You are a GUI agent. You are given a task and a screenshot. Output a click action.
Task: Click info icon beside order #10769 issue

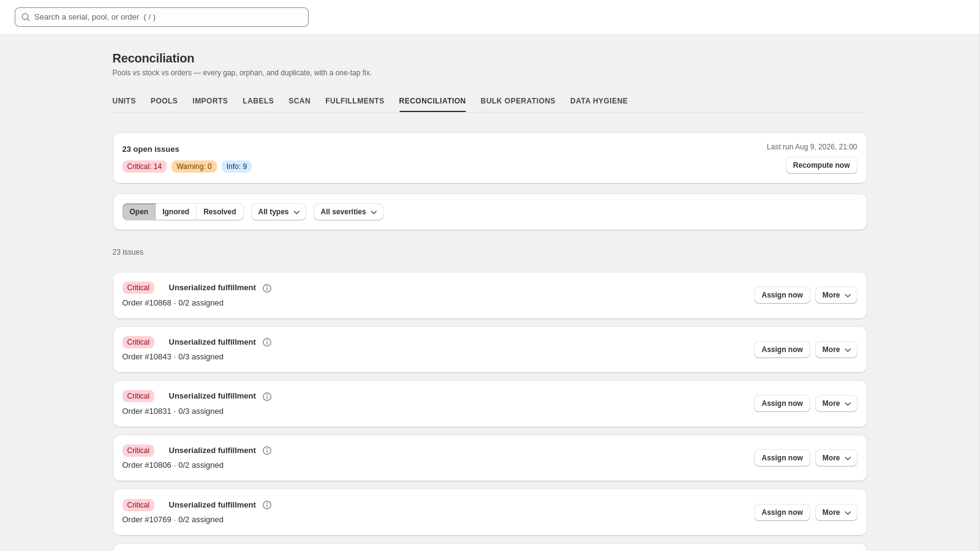click(267, 505)
